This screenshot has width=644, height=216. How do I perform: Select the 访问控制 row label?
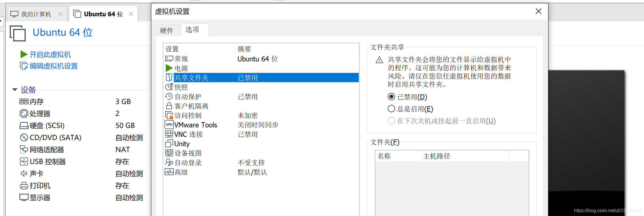[188, 115]
